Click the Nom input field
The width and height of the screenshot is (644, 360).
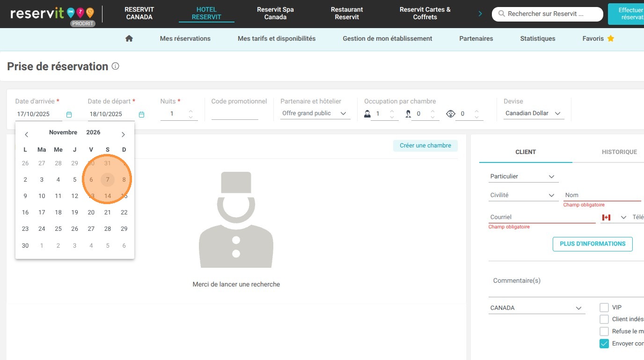602,195
